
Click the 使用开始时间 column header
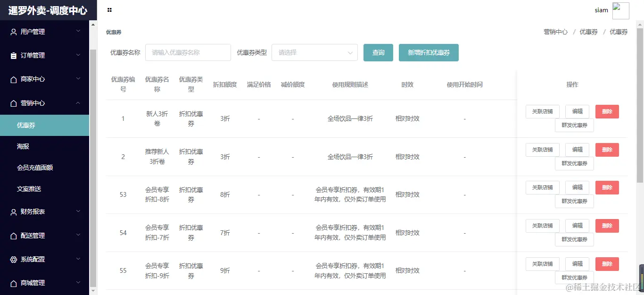tap(464, 84)
